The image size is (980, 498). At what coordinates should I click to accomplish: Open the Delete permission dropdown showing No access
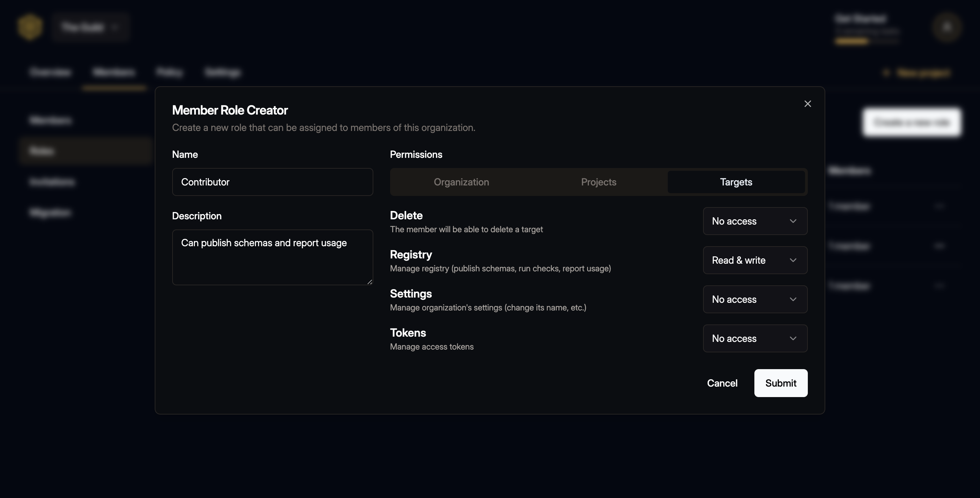point(755,221)
